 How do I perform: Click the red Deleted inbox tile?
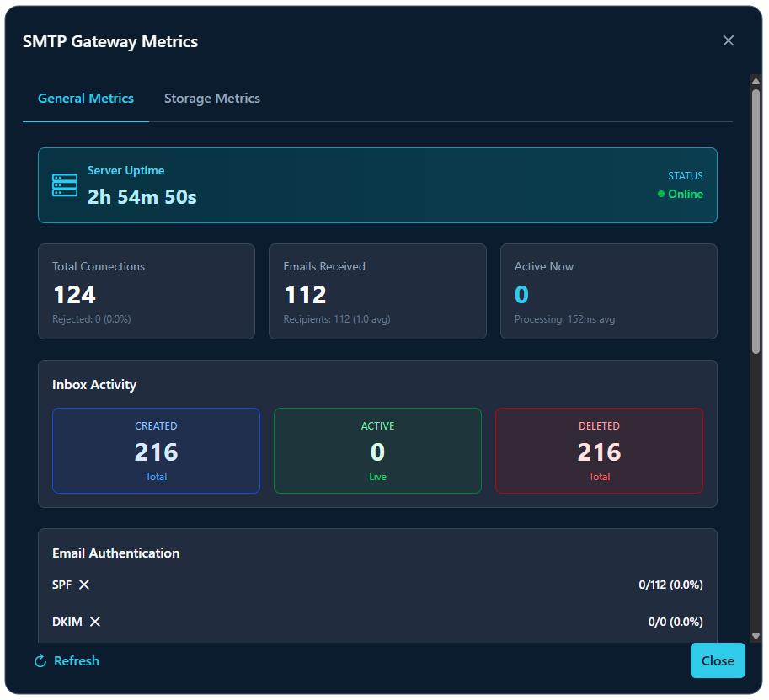click(599, 451)
